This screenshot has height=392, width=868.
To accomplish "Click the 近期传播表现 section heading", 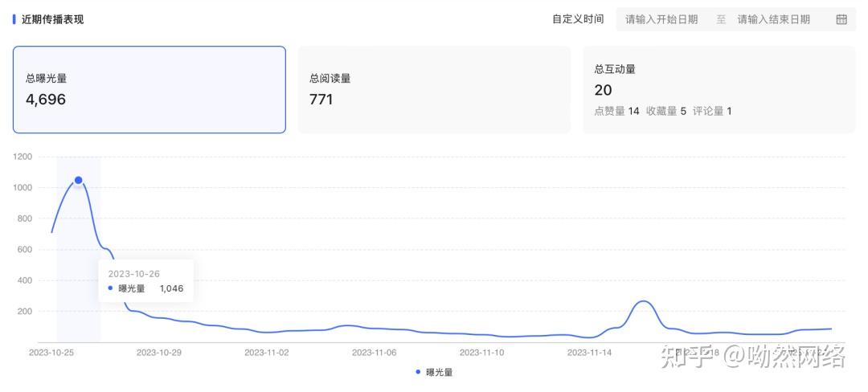I will pos(52,19).
